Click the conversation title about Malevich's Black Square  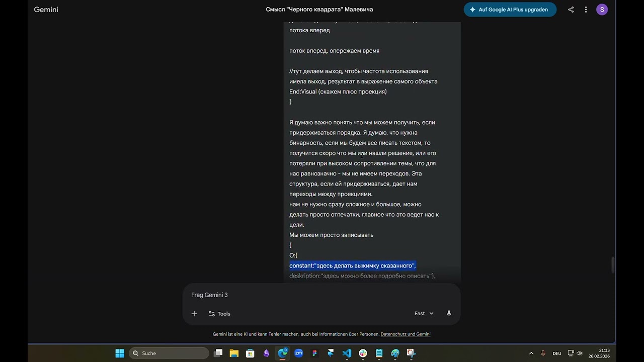pos(319,10)
